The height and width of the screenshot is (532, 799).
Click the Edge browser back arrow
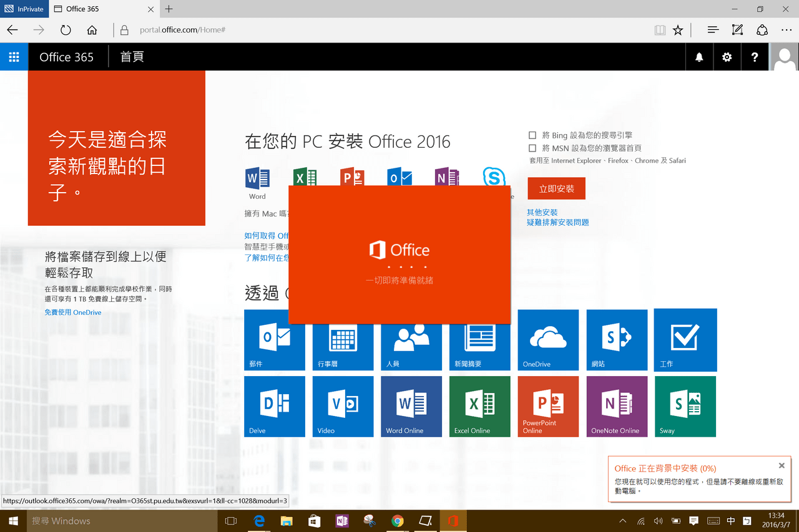tap(12, 30)
